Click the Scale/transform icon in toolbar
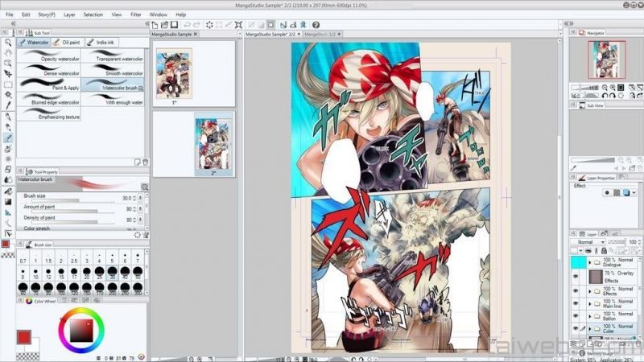644x362 pixels. pyautogui.click(x=238, y=25)
